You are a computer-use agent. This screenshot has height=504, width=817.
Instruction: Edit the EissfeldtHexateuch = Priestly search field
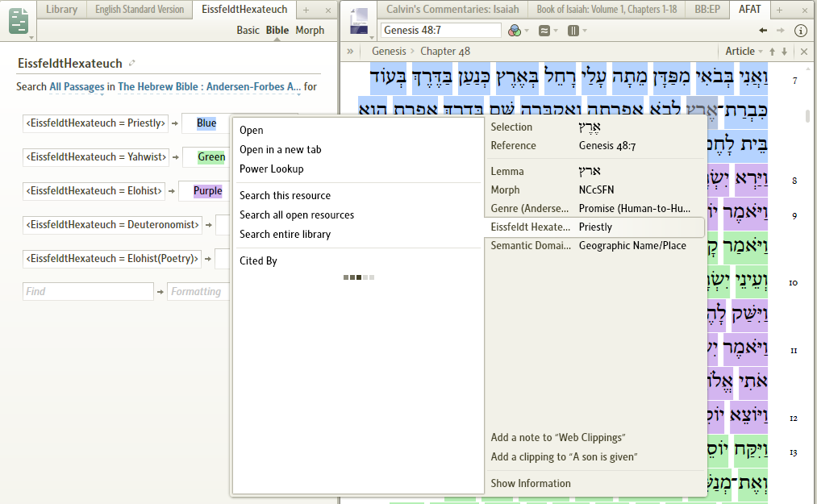coord(95,123)
